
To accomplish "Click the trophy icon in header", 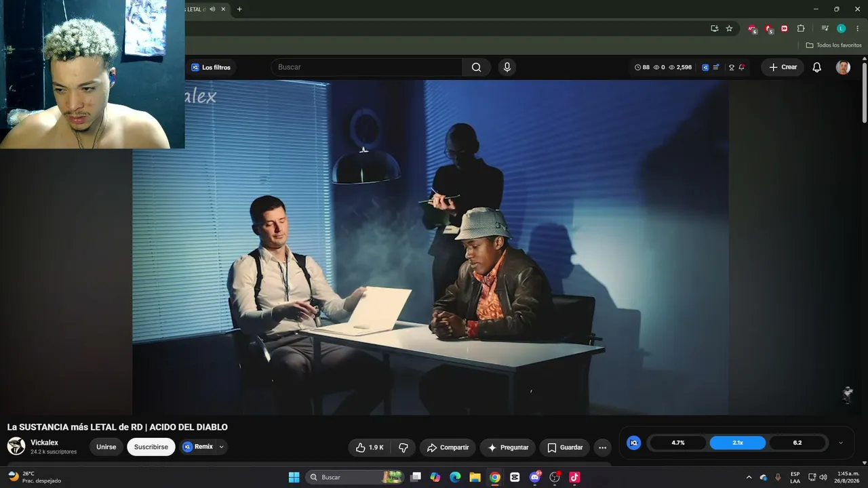I will click(732, 67).
